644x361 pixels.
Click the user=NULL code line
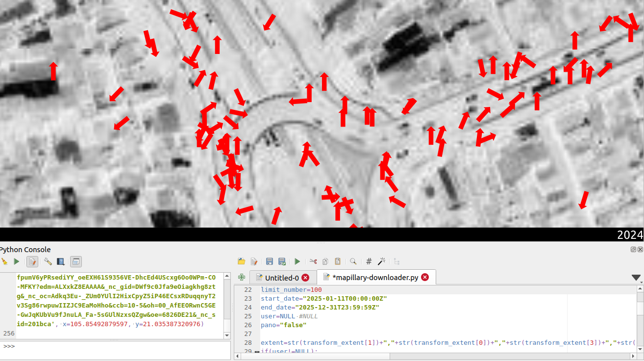point(289,316)
